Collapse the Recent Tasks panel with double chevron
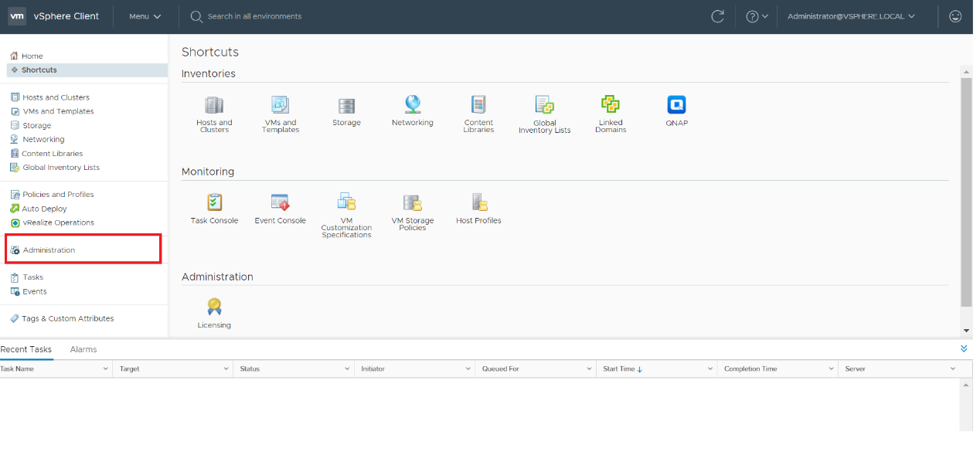 pos(964,349)
